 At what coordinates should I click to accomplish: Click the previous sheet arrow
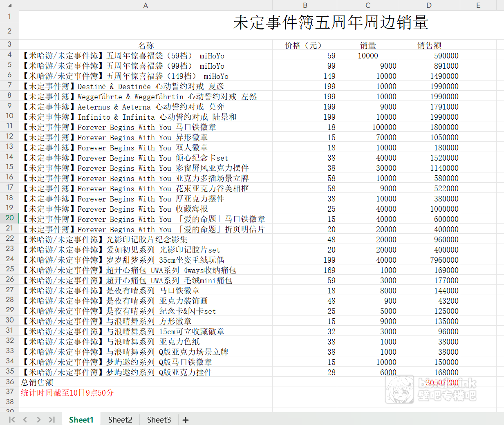[x=25, y=420]
